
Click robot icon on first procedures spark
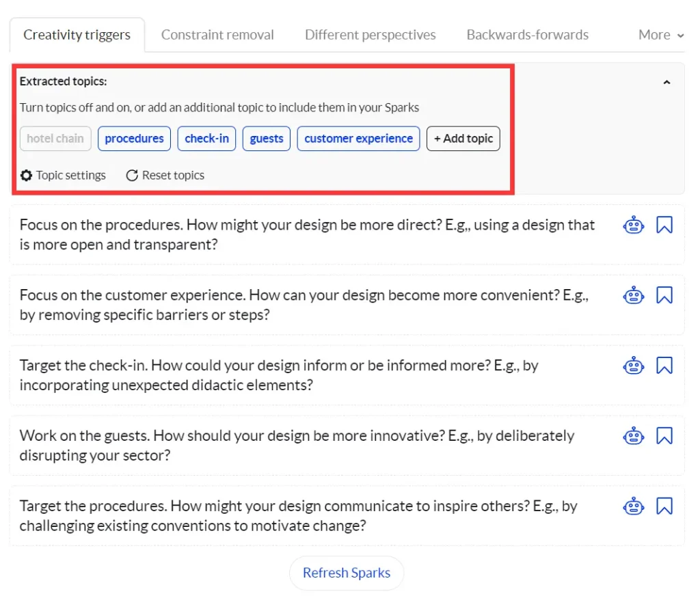[x=634, y=225]
